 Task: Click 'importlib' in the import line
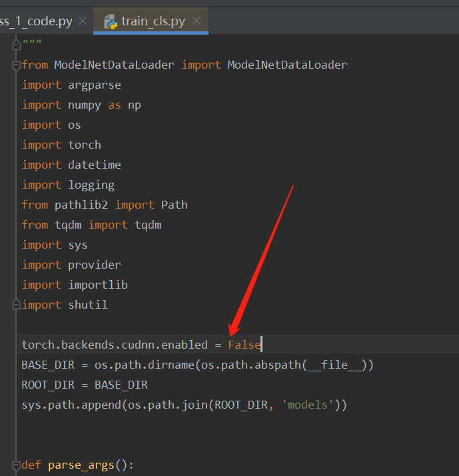coord(98,285)
